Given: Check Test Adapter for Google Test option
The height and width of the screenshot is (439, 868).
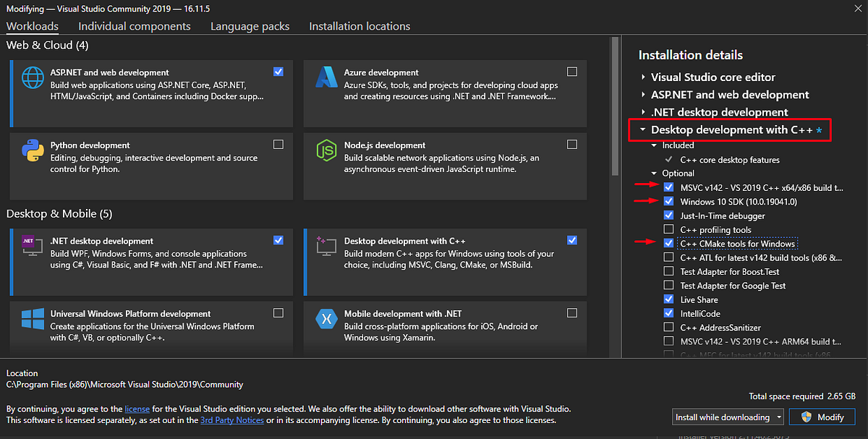Looking at the screenshot, I should tap(668, 286).
